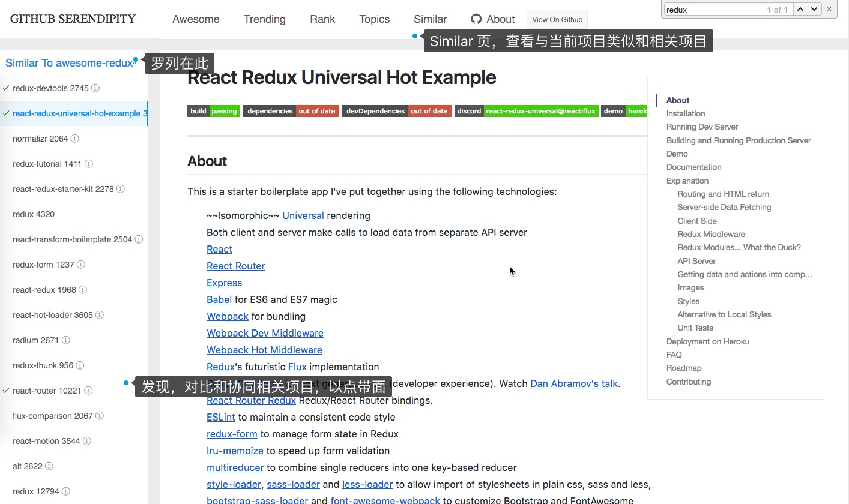The height and width of the screenshot is (504, 849).
Task: Click the info icon beside redux-thunk 956
Action: coord(80,365)
